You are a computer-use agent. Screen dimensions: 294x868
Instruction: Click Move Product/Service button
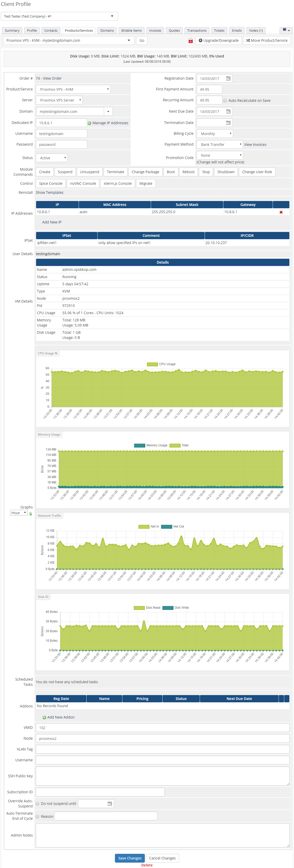click(267, 40)
